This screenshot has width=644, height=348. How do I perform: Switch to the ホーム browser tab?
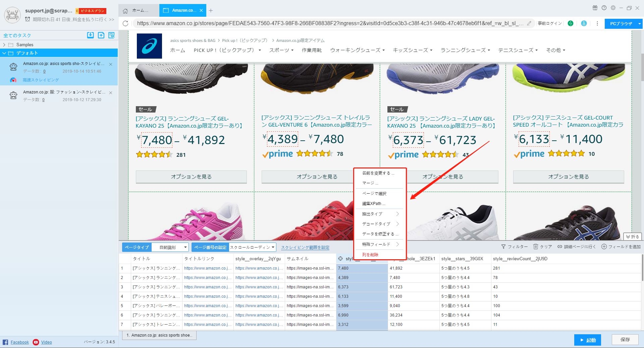(x=139, y=10)
